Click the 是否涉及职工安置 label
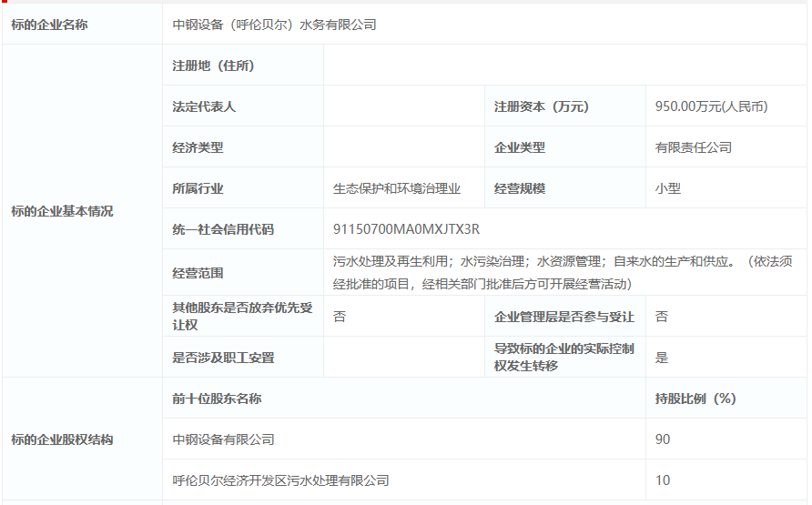Image resolution: width=812 pixels, height=505 pixels. pos(223,357)
